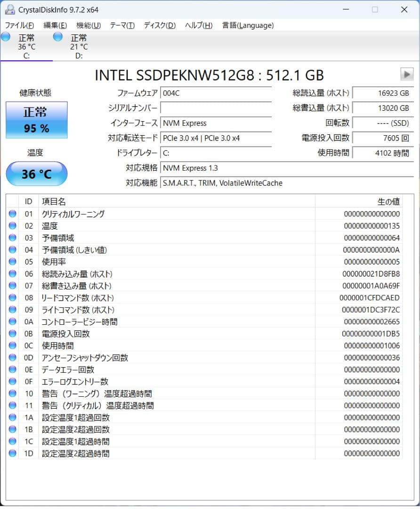
Task: Click the 健康状態 label
Action: click(35, 93)
